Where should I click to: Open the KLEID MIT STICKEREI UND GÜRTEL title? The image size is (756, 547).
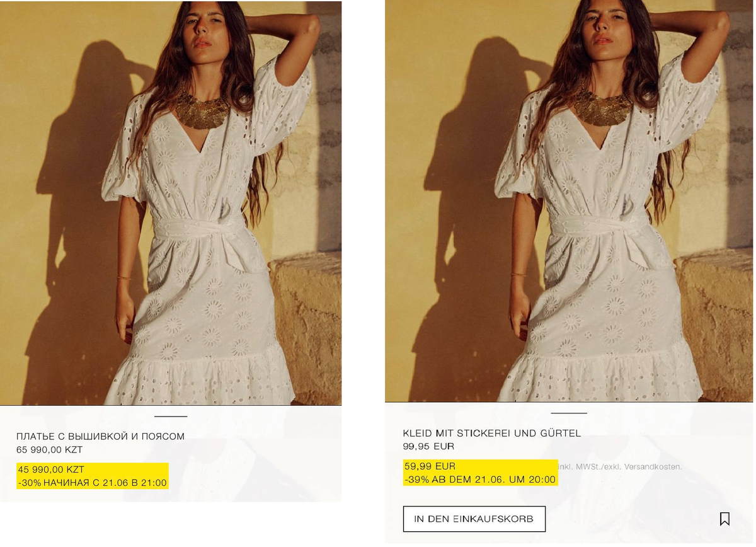pos(492,433)
